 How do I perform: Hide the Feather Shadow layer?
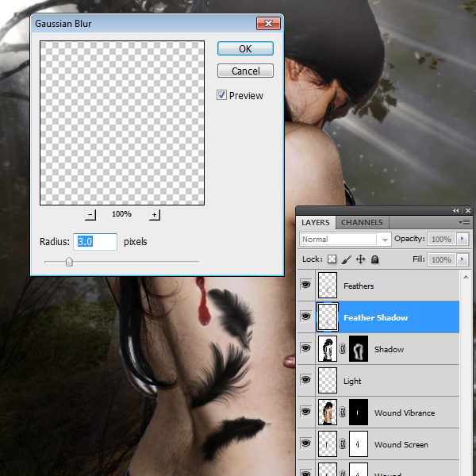(x=306, y=317)
